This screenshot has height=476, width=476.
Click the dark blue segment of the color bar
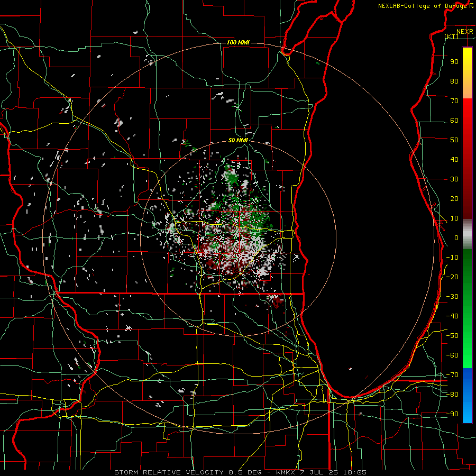[467, 377]
